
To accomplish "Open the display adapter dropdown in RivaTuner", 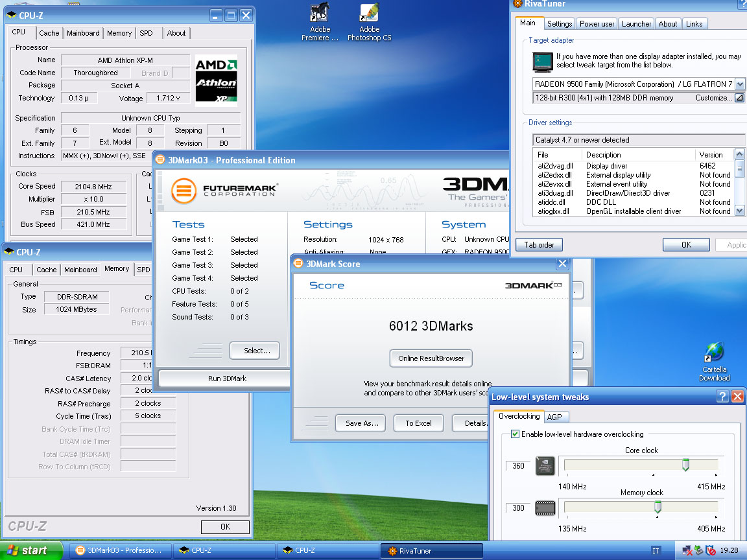I will (740, 84).
